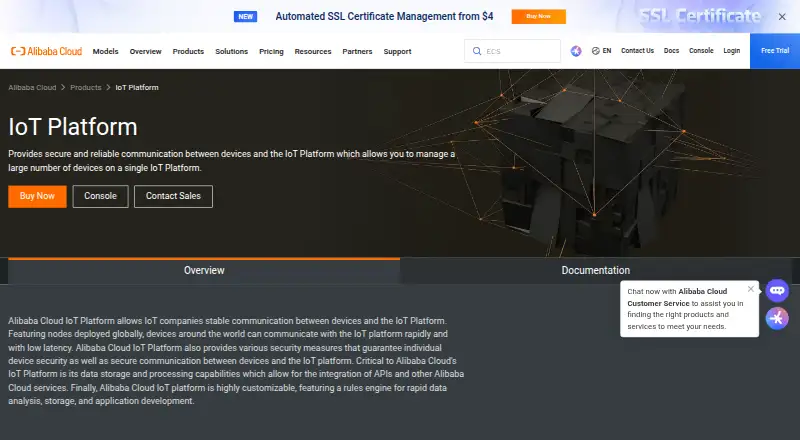This screenshot has height=440, width=800.
Task: Open the Support menu
Action: coord(397,51)
